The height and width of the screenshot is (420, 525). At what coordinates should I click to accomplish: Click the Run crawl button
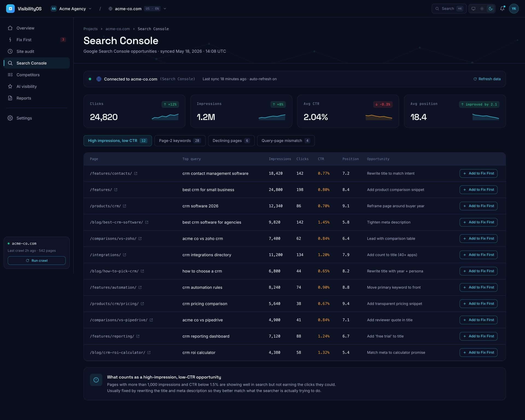click(x=37, y=260)
